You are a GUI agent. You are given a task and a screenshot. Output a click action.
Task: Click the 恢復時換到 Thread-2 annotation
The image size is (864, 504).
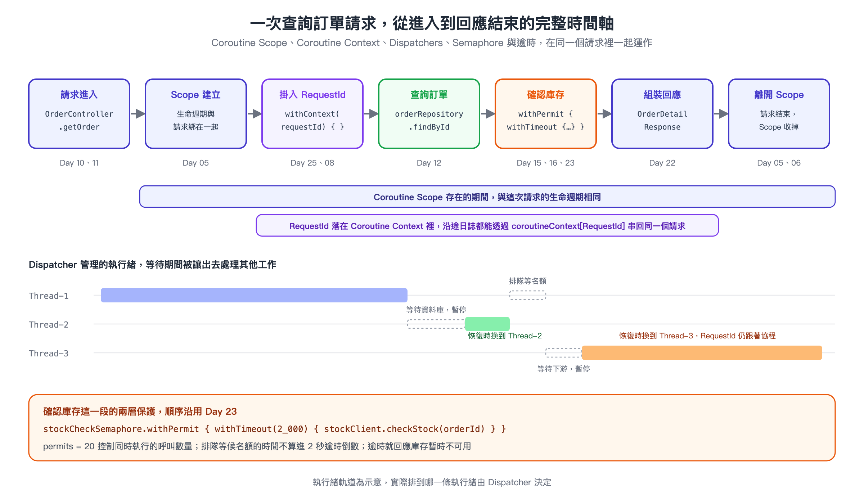pos(505,336)
